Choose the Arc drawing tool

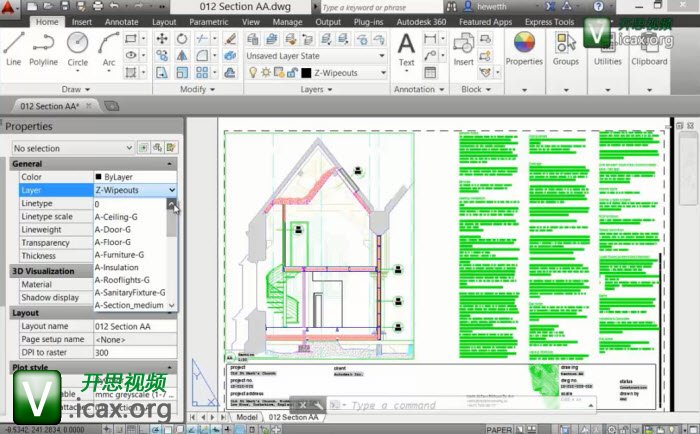point(108,48)
